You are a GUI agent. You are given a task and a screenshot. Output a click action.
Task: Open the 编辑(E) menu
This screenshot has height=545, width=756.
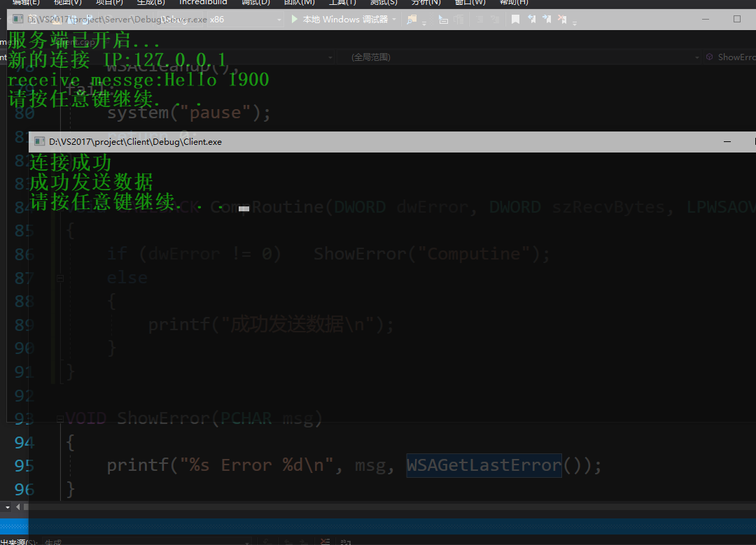pyautogui.click(x=26, y=2)
